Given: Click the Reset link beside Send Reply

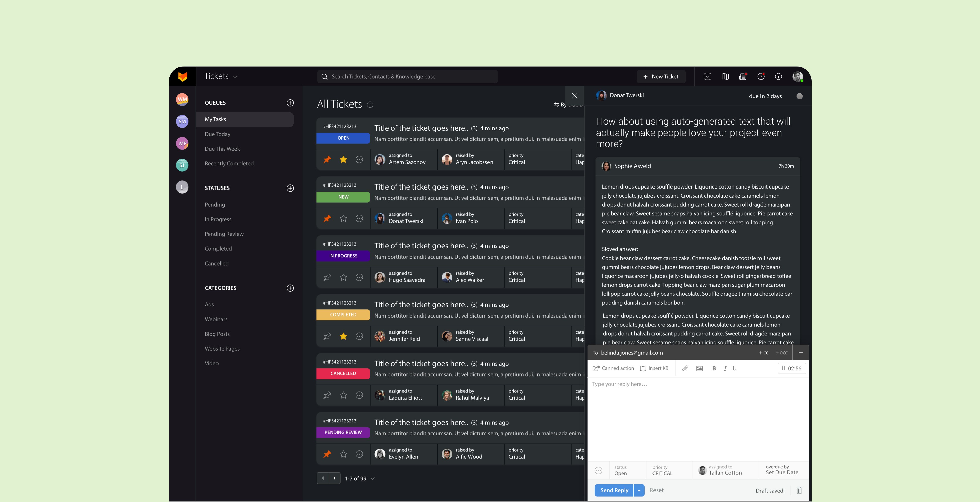Looking at the screenshot, I should click(x=656, y=490).
